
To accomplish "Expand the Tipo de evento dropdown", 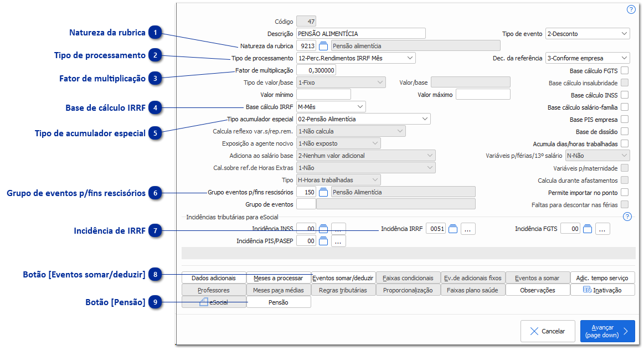I will click(x=588, y=34).
